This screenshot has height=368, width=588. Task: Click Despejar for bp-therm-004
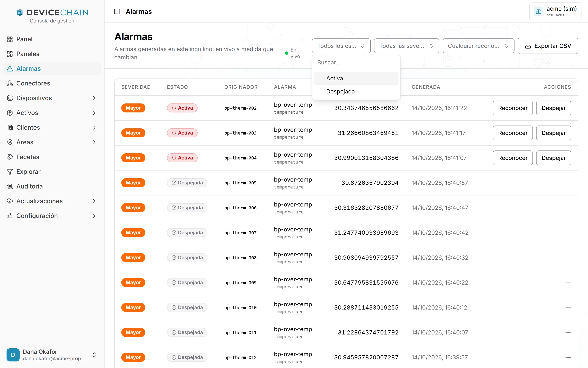point(553,158)
